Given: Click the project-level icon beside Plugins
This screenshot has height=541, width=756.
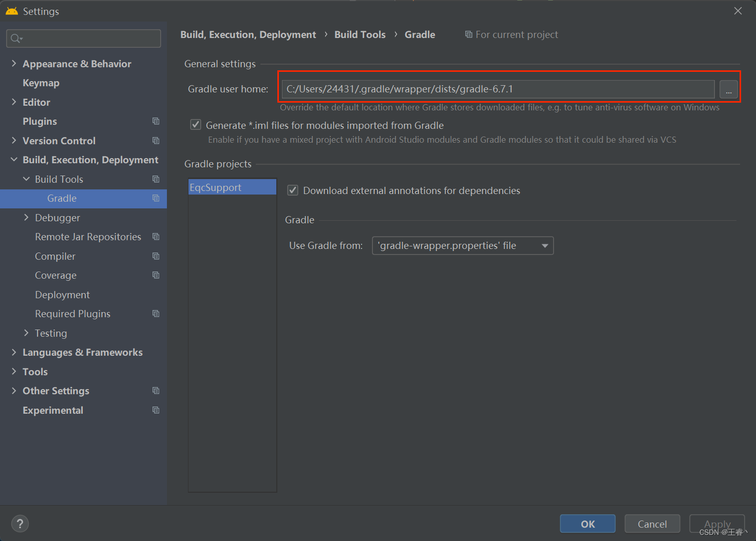Looking at the screenshot, I should point(156,121).
